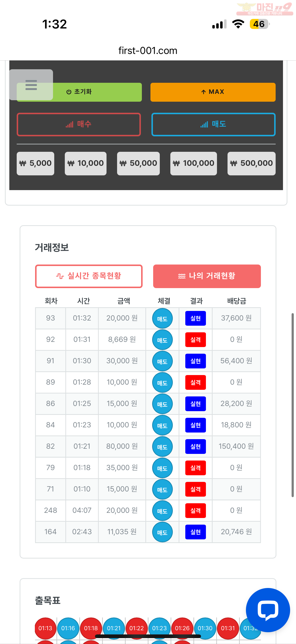Switch to 나의 거래현황 tab
The image size is (296, 644).
pos(207,276)
